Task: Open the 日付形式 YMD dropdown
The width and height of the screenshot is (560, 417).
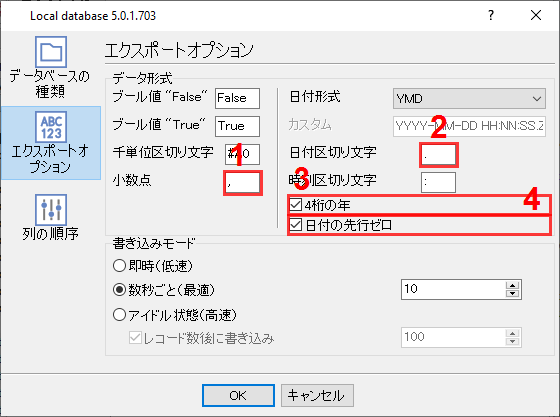Action: pyautogui.click(x=469, y=99)
